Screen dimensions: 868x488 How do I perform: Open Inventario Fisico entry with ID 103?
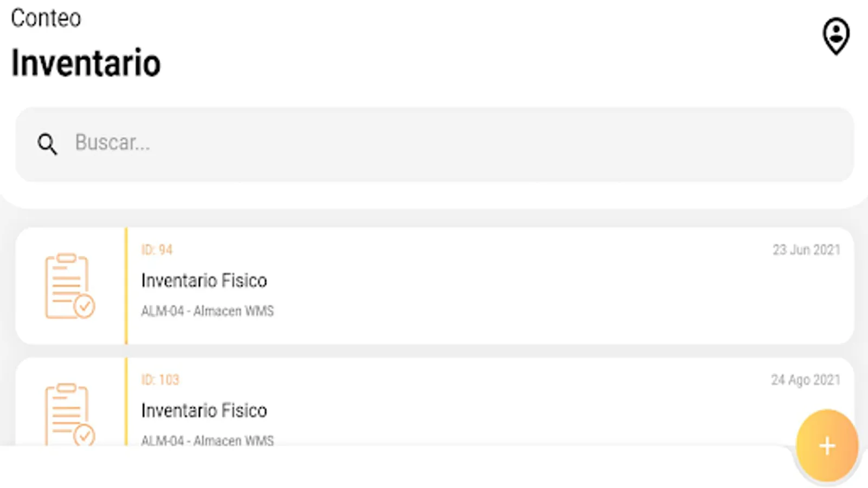point(204,410)
